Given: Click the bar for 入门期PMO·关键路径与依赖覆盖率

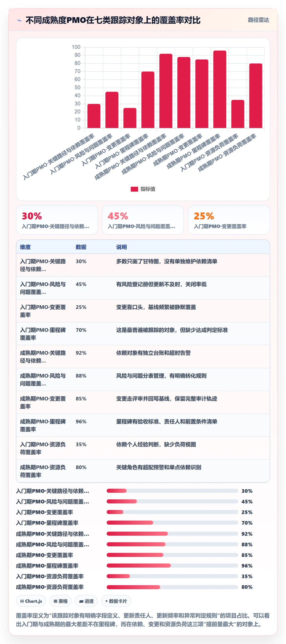Looking at the screenshot, I should click(94, 116).
